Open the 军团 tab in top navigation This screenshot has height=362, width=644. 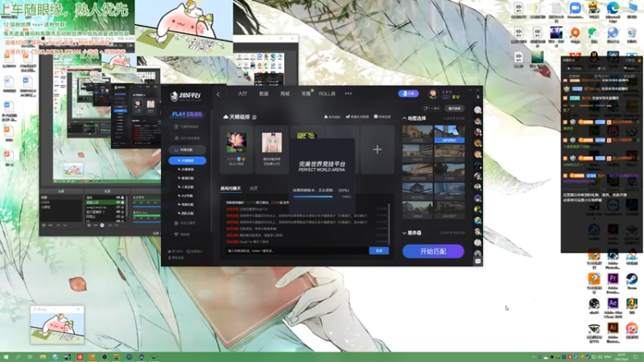pyautogui.click(x=306, y=94)
